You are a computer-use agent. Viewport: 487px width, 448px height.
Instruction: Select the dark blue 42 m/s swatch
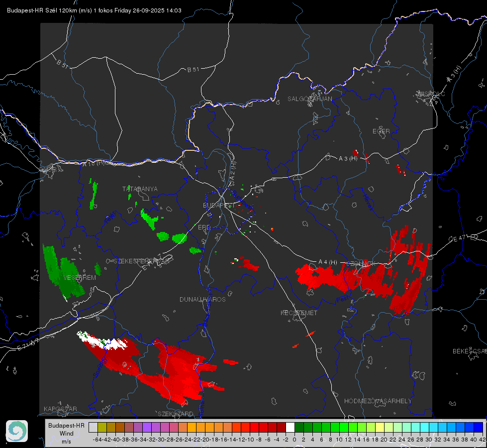tap(479, 427)
